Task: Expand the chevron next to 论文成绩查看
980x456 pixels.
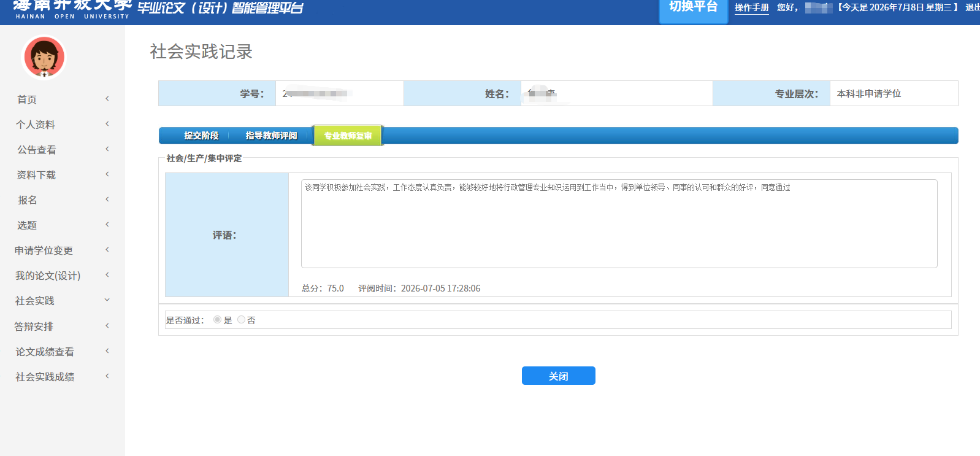Action: [x=107, y=351]
